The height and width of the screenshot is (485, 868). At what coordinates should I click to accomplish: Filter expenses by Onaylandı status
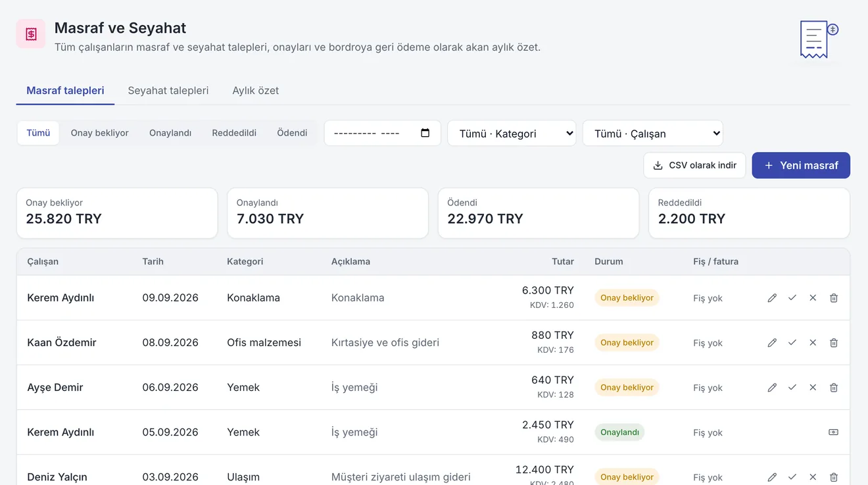170,133
